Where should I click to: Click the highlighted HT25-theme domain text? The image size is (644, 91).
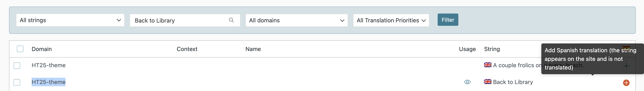click(x=48, y=82)
